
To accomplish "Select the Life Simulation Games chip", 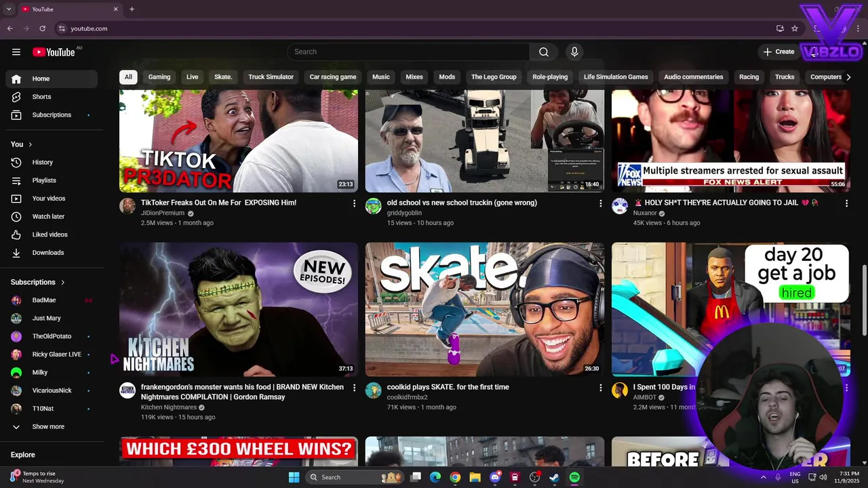I will (x=616, y=77).
